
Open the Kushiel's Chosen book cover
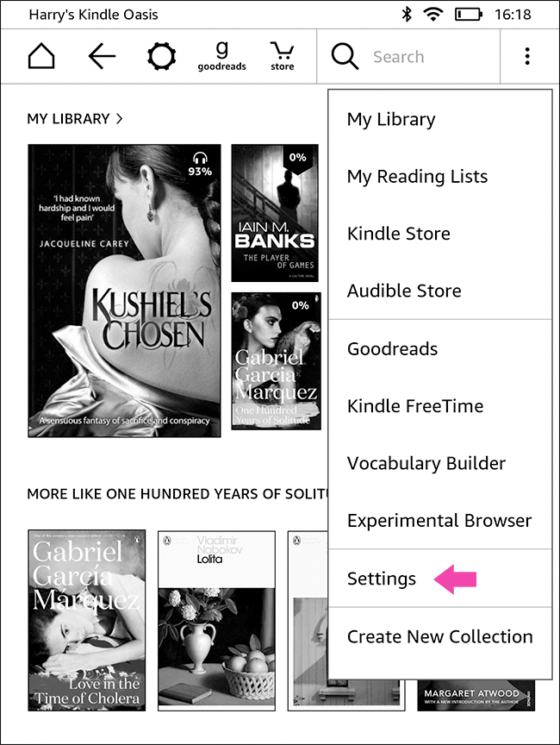tap(124, 291)
